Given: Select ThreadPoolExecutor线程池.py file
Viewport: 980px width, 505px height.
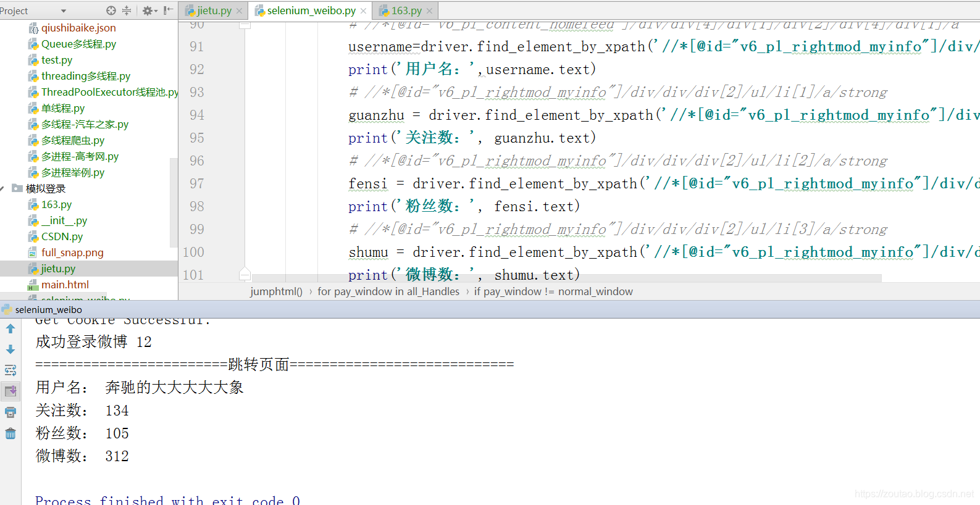Looking at the screenshot, I should 110,92.
